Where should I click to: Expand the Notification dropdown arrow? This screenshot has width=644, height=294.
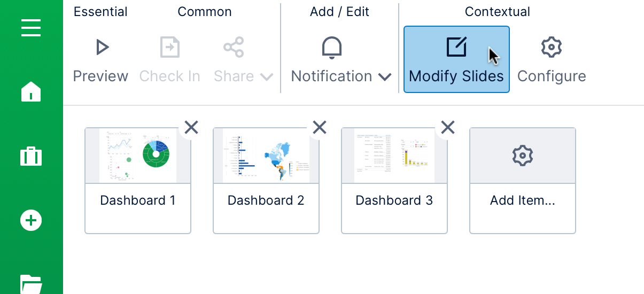385,77
